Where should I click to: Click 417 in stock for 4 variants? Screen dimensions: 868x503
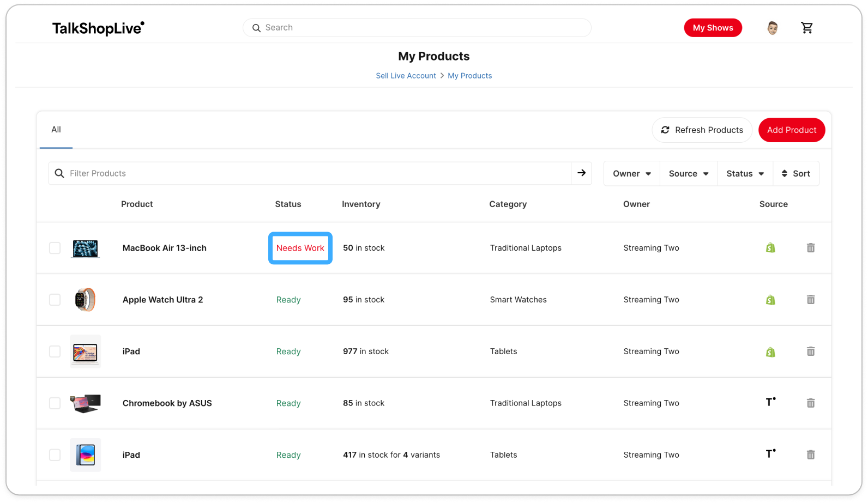point(391,454)
